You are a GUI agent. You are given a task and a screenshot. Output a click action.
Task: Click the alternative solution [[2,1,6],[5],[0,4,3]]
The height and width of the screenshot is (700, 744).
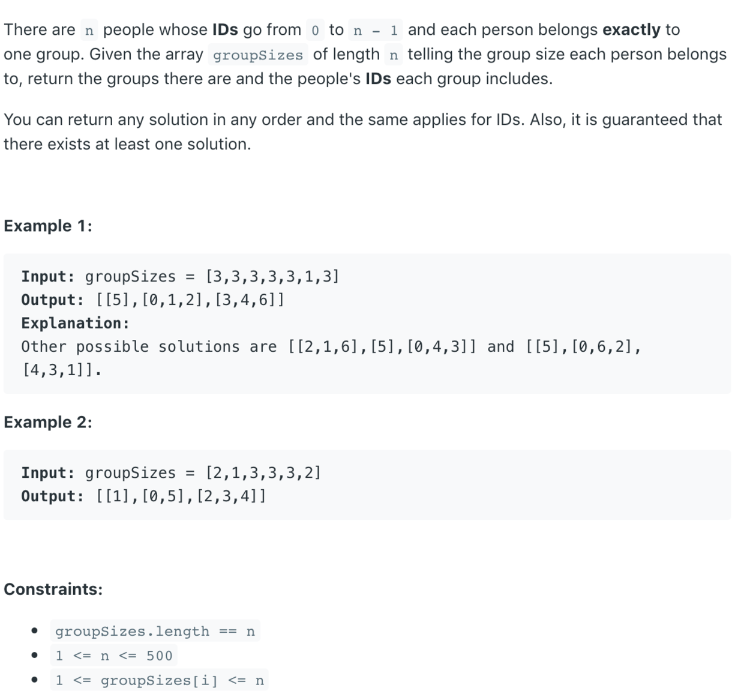pyautogui.click(x=383, y=346)
